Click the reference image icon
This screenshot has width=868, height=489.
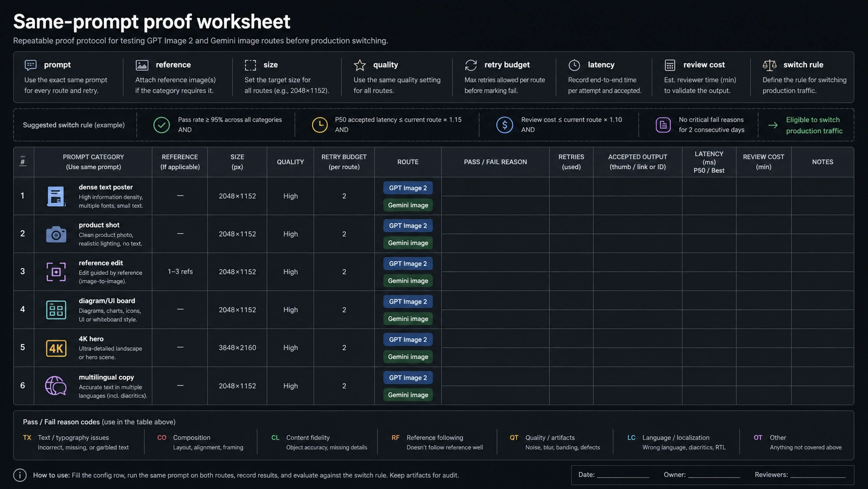(142, 65)
